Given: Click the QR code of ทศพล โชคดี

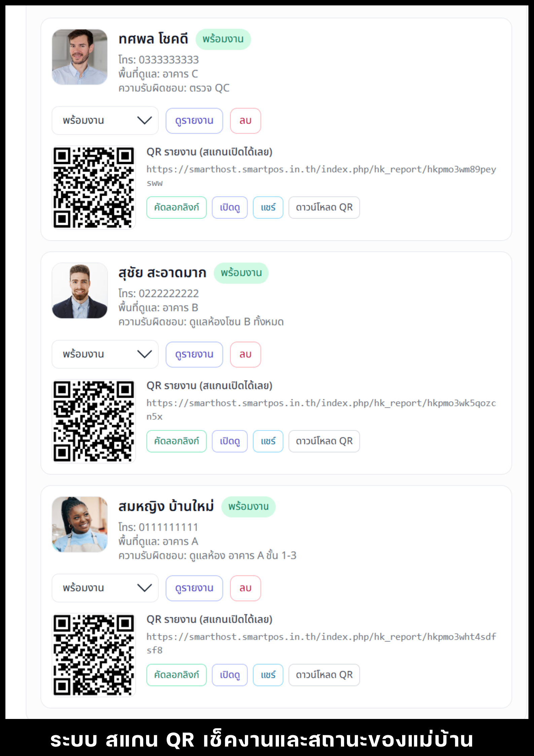Looking at the screenshot, I should (94, 187).
